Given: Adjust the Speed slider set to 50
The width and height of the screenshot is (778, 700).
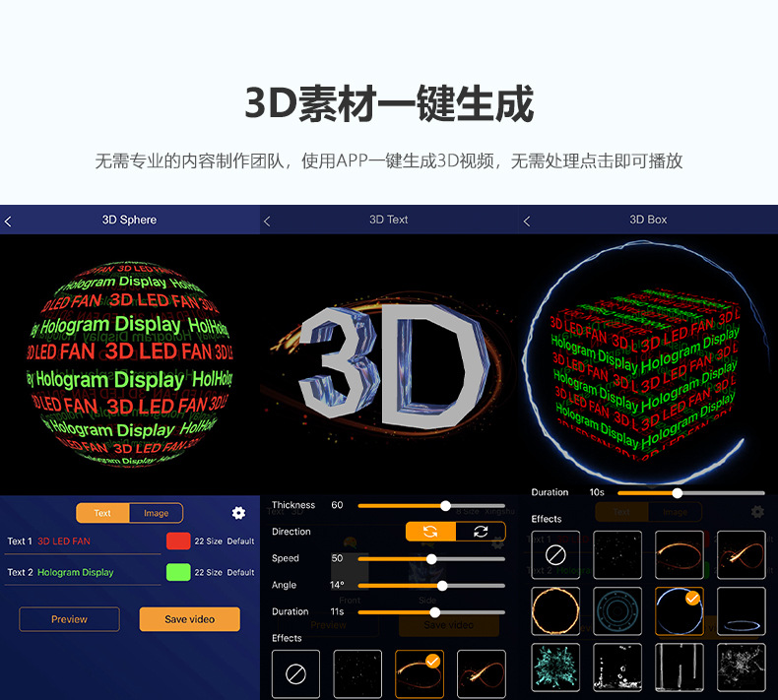Looking at the screenshot, I should coord(431,559).
